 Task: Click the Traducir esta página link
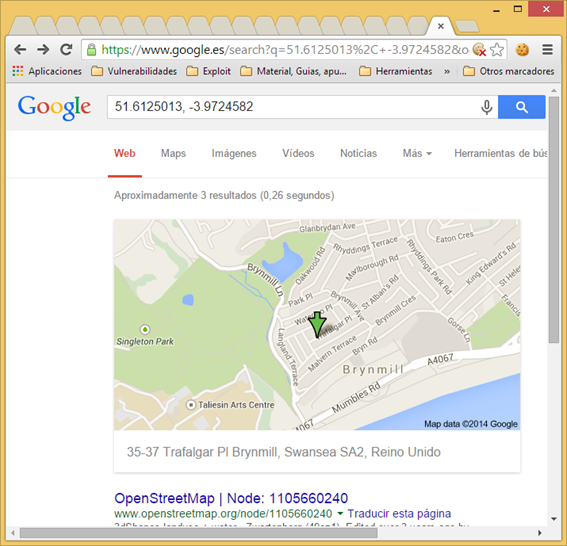399,513
